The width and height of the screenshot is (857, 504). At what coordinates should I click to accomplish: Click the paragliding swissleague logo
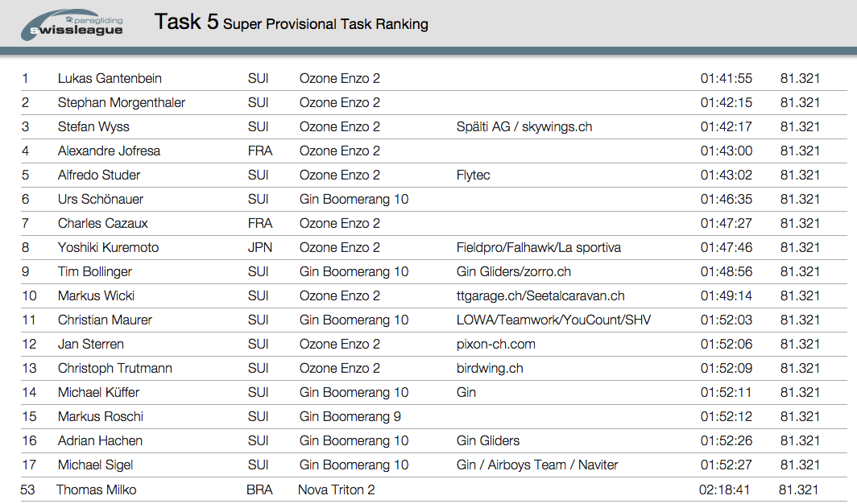point(72,25)
